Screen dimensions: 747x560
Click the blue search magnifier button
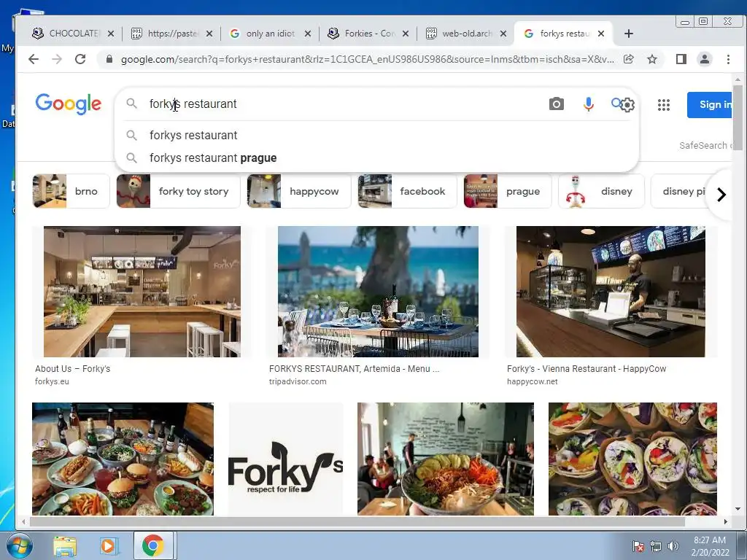[616, 103]
